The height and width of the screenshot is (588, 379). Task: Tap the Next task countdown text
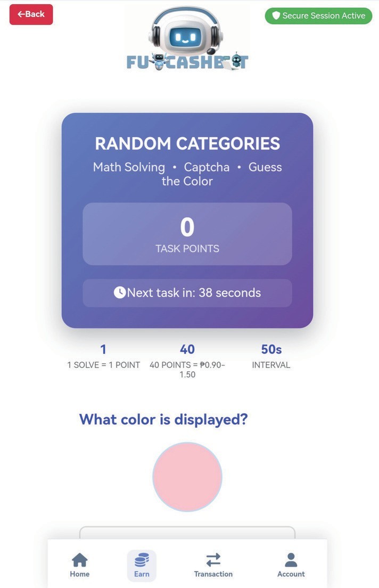[x=194, y=292]
